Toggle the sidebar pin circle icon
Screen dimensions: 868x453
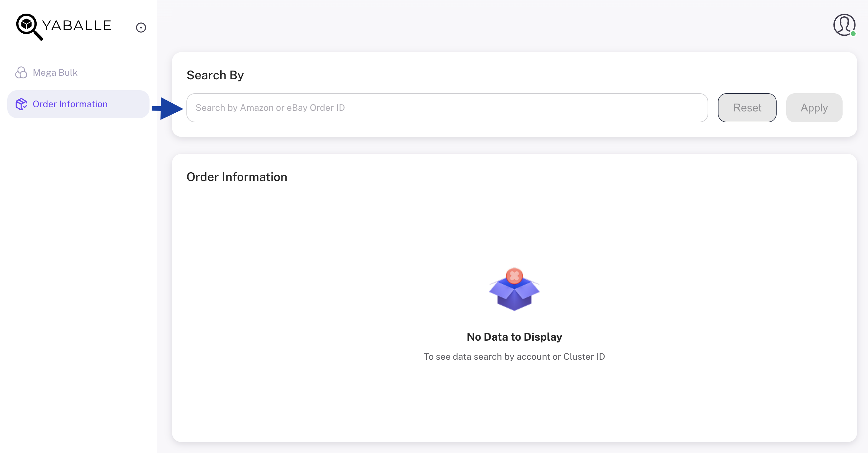point(141,27)
